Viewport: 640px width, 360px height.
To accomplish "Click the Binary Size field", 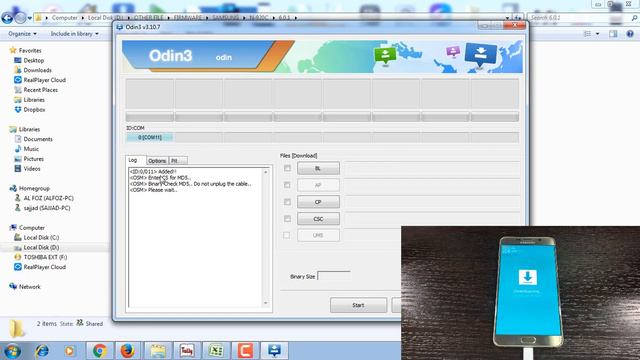I will (334, 276).
